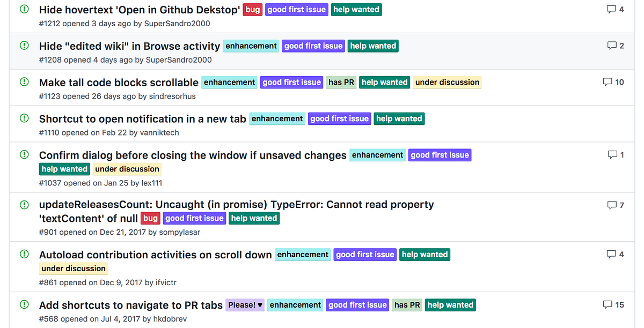
Task: Click the enhancement label on issue #1110
Action: tap(277, 118)
